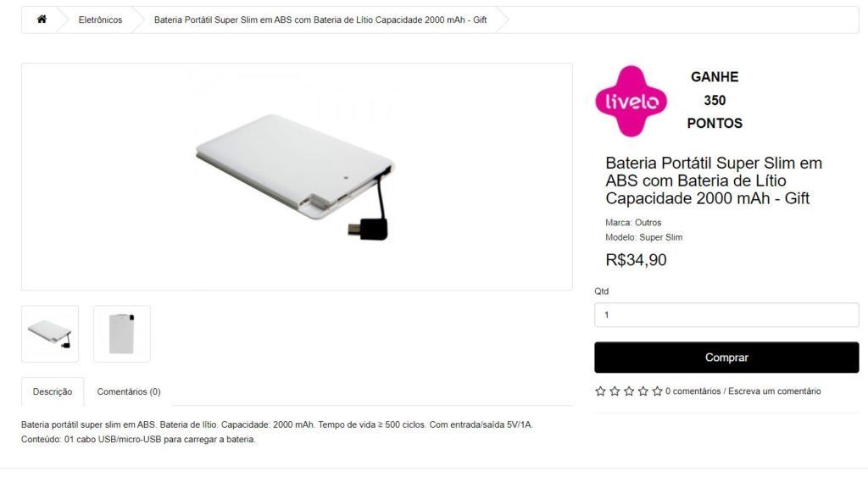Rate product with first star

[x=600, y=391]
